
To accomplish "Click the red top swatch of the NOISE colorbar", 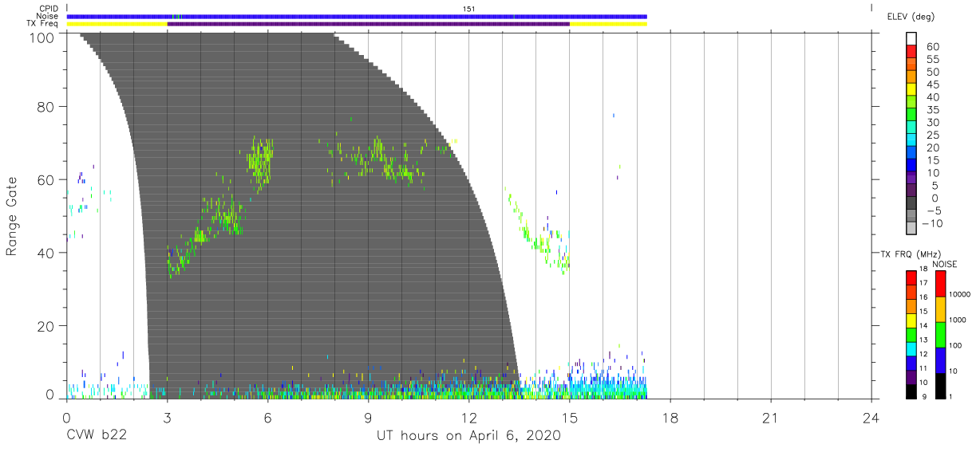I will tap(940, 283).
